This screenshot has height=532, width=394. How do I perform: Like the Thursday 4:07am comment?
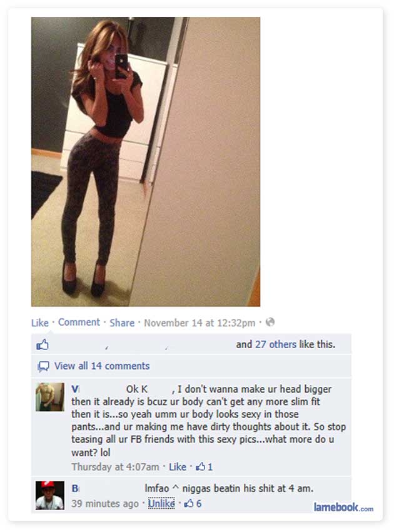coord(178,467)
